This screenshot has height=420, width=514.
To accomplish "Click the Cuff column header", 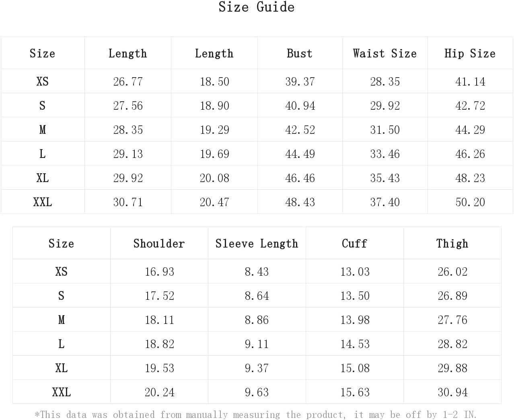I will tap(354, 244).
